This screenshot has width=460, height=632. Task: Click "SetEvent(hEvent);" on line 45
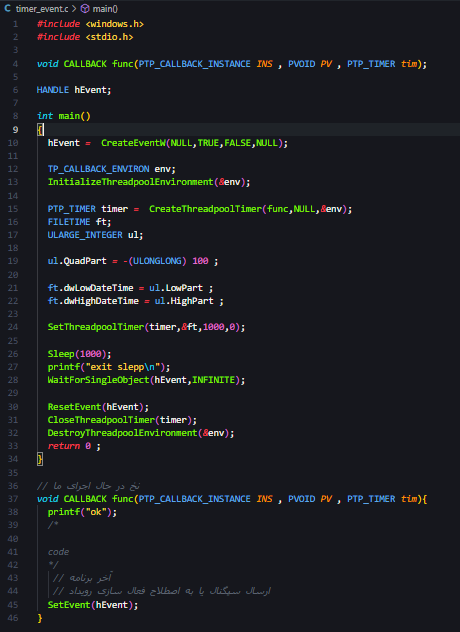click(93, 605)
